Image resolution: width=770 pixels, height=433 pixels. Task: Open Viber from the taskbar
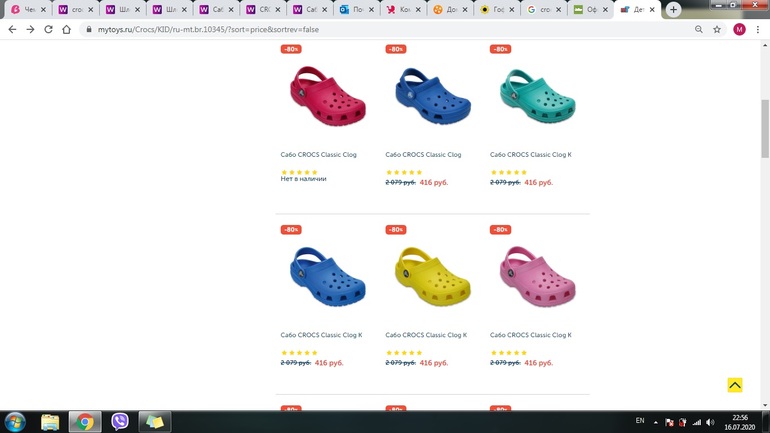click(x=120, y=422)
